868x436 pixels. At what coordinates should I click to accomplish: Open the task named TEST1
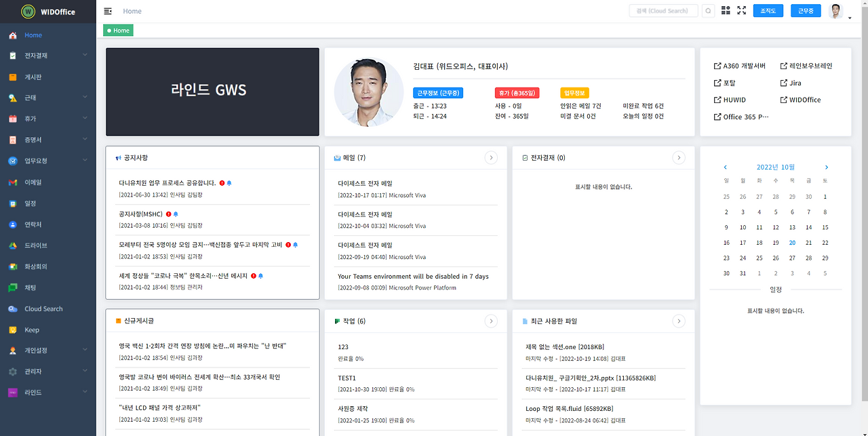tap(347, 378)
